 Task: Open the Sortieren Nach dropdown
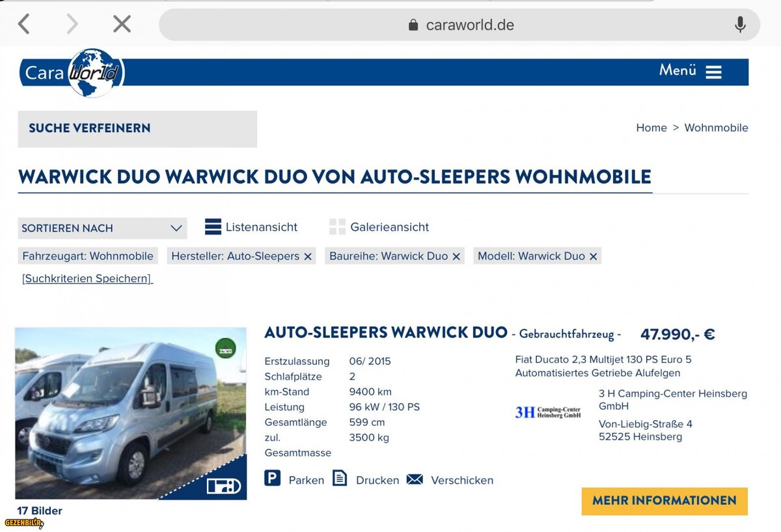tap(102, 228)
